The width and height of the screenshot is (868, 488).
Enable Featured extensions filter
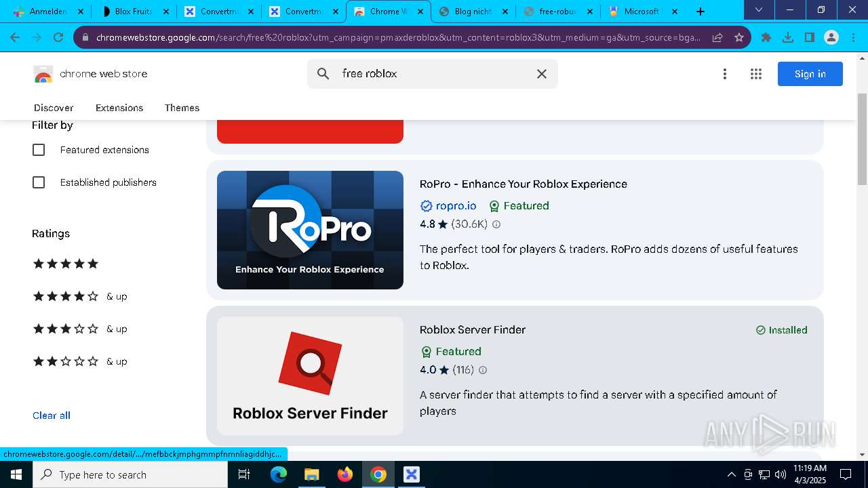(39, 150)
